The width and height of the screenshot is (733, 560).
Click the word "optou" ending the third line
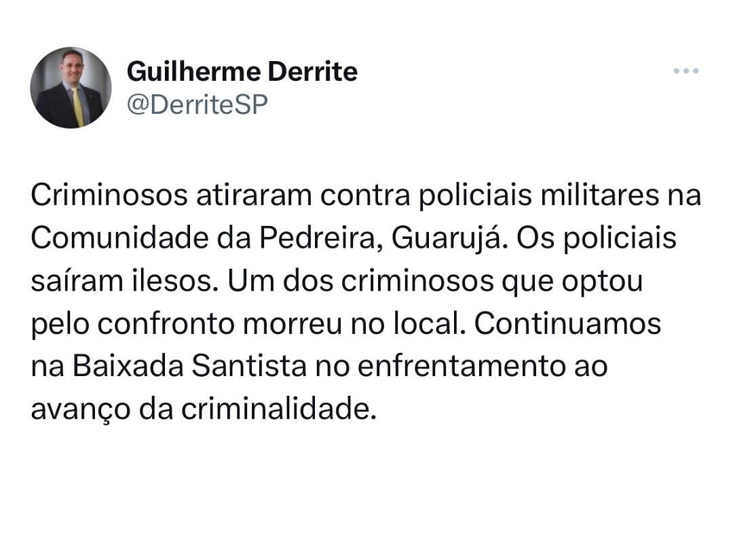[x=602, y=282]
